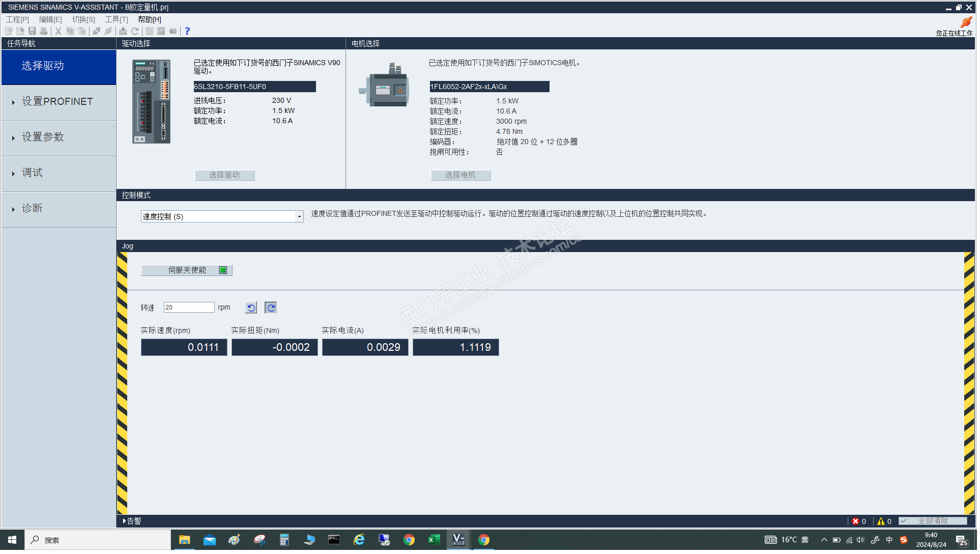
Task: Open the 帮助[H] menu
Action: [x=150, y=19]
